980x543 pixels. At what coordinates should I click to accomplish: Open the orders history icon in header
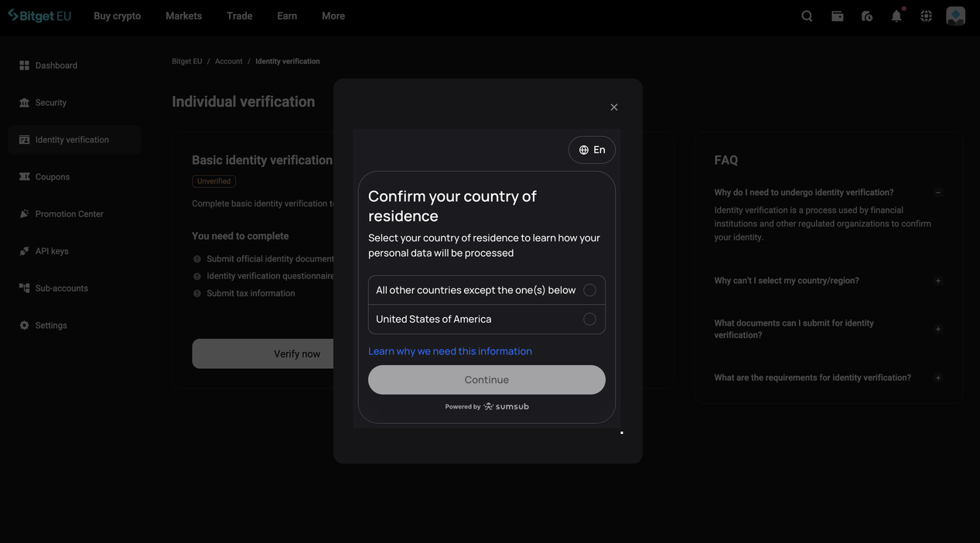tap(867, 15)
